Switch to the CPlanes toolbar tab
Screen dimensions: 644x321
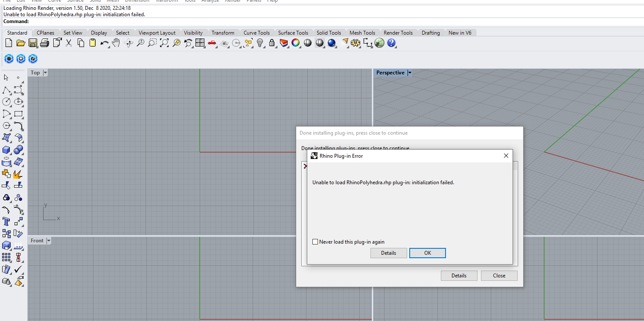pos(45,33)
